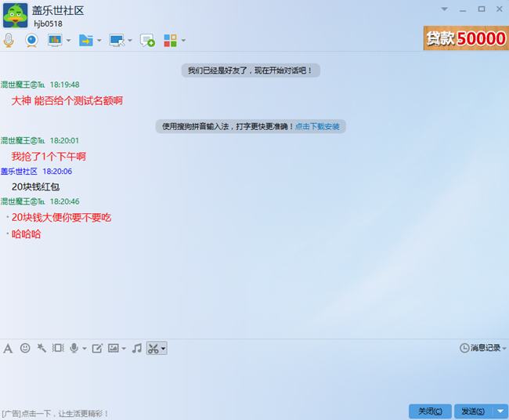Click the remote desktop control icon
Image resolution: width=509 pixels, height=420 pixels.
(x=117, y=40)
